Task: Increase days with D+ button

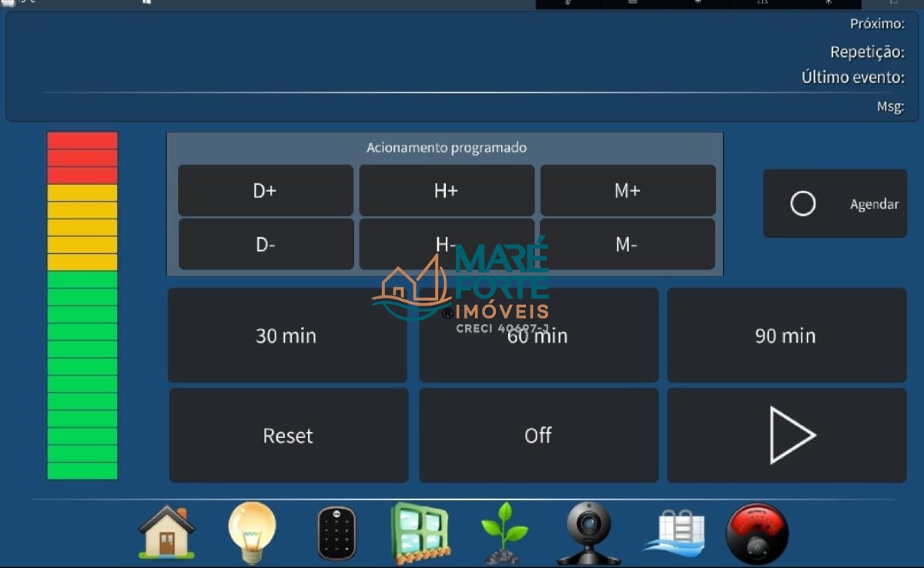Action: (x=265, y=191)
